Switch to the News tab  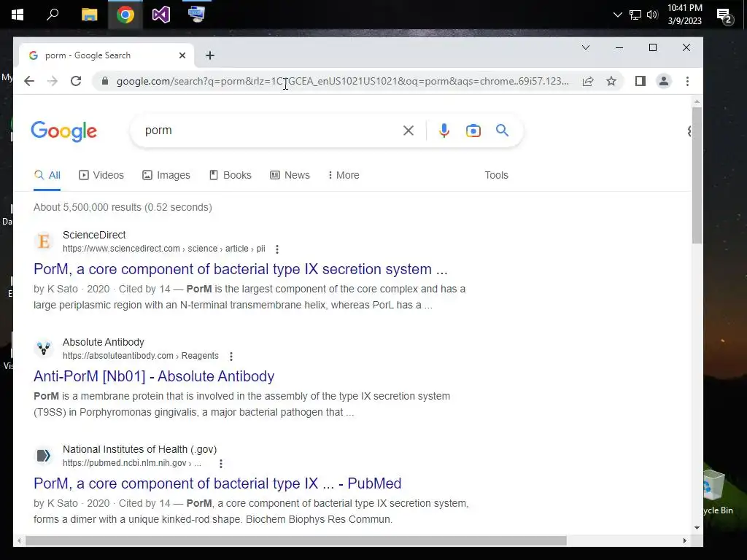(290, 175)
